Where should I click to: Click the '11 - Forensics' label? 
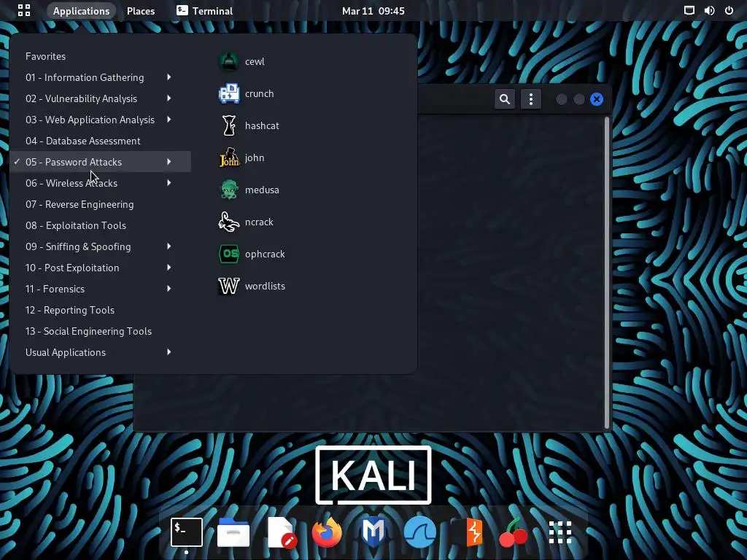(x=55, y=289)
